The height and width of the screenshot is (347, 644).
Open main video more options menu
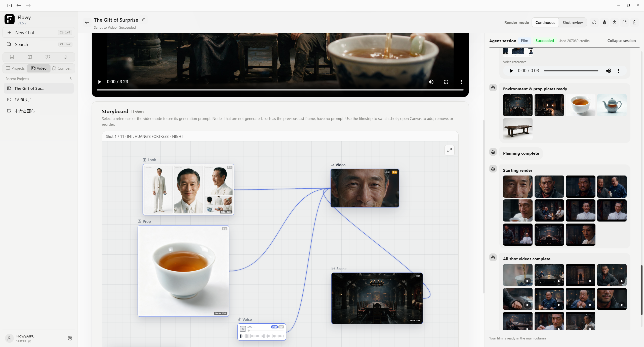point(461,82)
